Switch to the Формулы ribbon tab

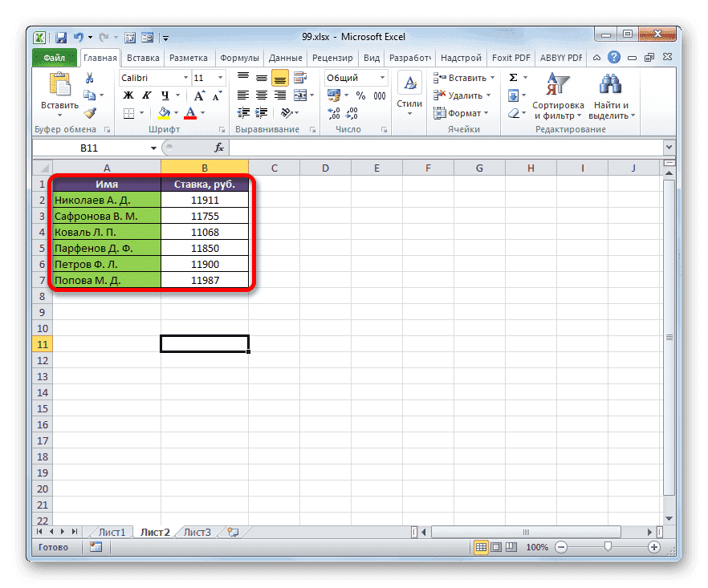coord(239,57)
